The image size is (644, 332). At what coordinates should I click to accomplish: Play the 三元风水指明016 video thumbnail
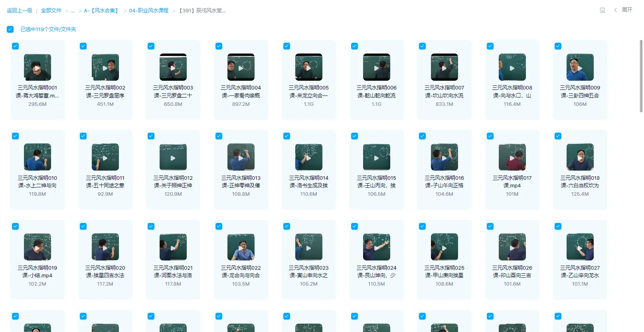click(444, 157)
